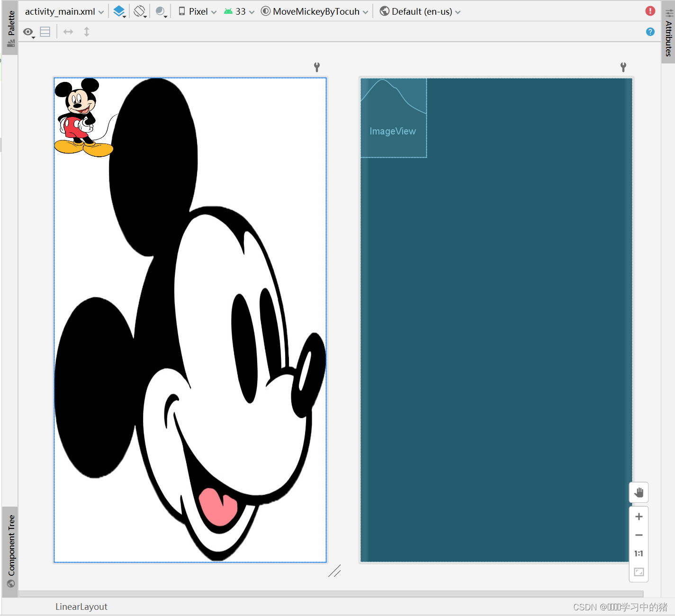Click the device resize handle corner
Image resolution: width=675 pixels, height=616 pixels.
click(x=334, y=571)
